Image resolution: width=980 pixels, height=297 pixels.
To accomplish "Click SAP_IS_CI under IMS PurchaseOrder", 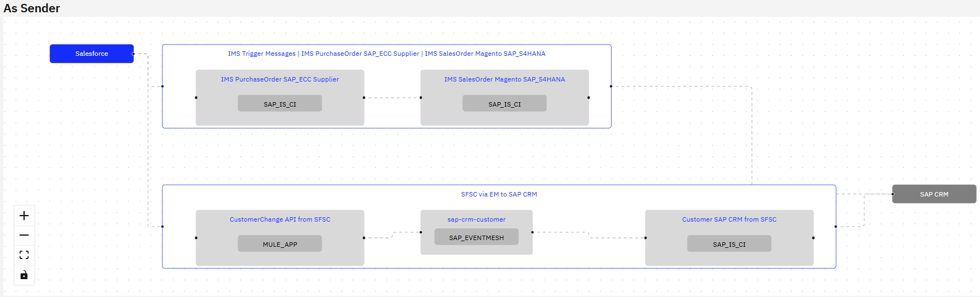I will [x=280, y=104].
